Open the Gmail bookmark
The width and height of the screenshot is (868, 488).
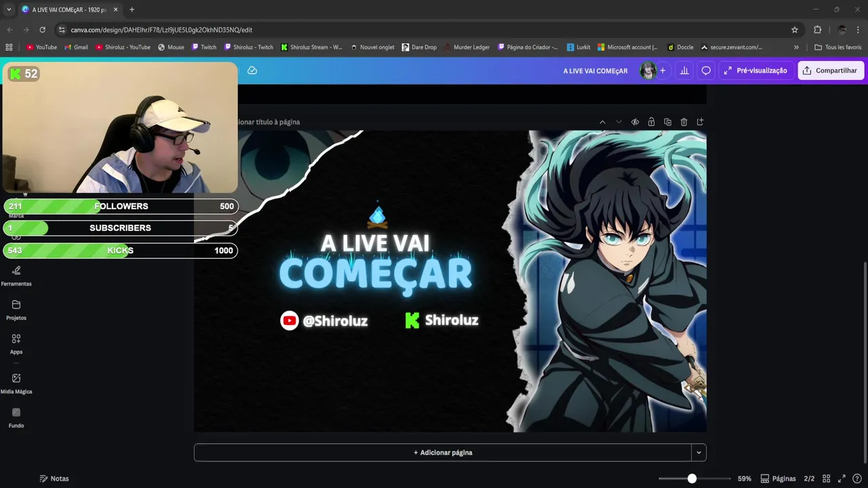click(76, 47)
